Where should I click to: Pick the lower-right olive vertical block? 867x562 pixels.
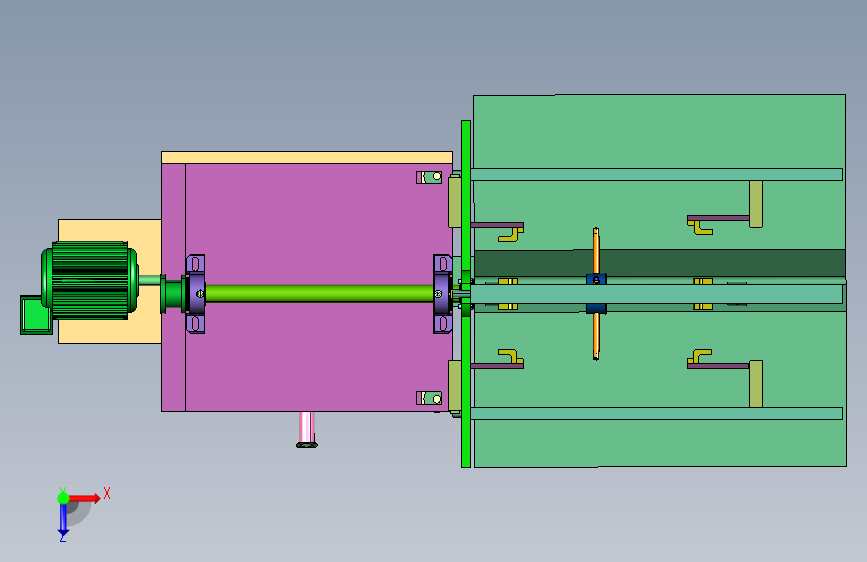[756, 384]
